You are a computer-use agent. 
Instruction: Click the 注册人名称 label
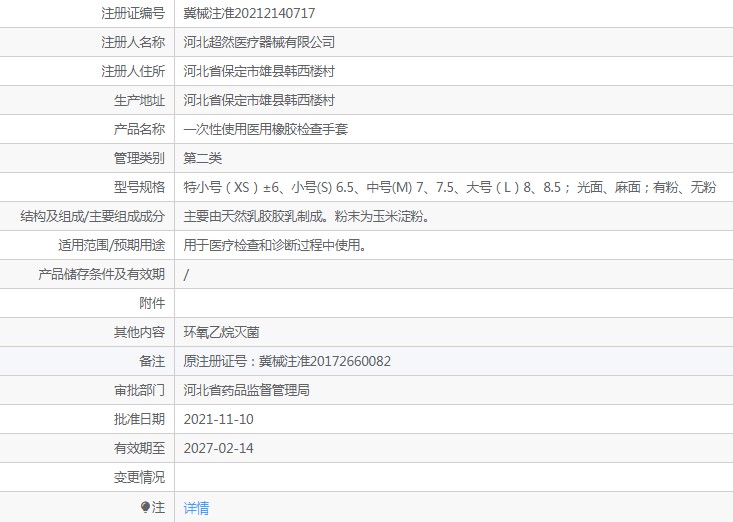coord(133,42)
